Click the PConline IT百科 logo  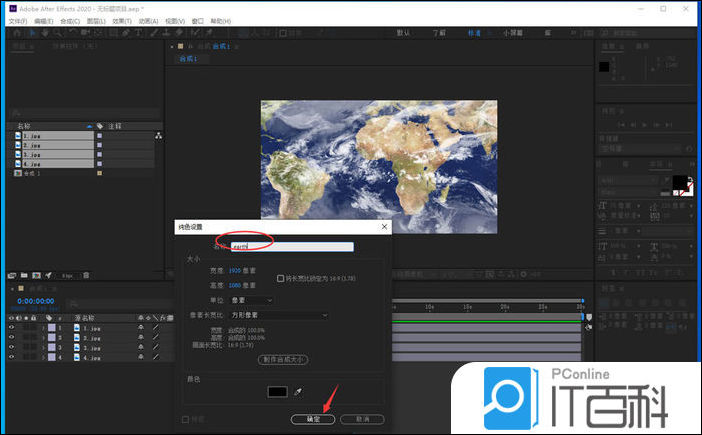click(573, 398)
